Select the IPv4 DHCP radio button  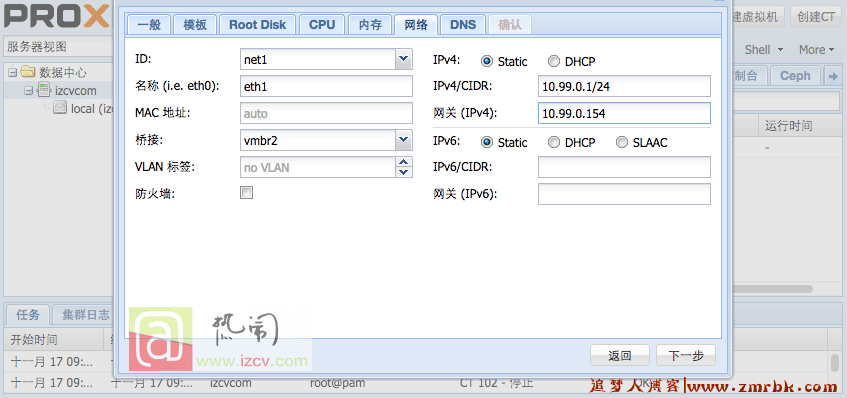[554, 62]
